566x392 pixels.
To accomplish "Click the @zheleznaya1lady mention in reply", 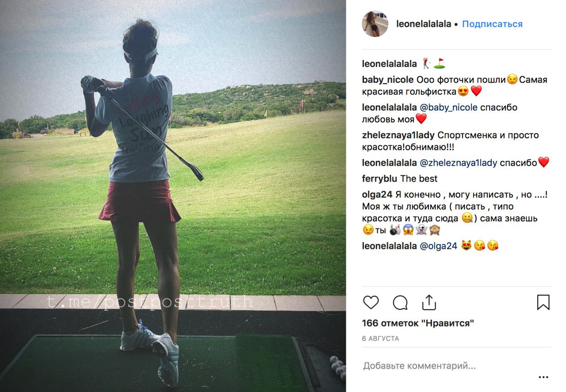I will click(x=459, y=163).
